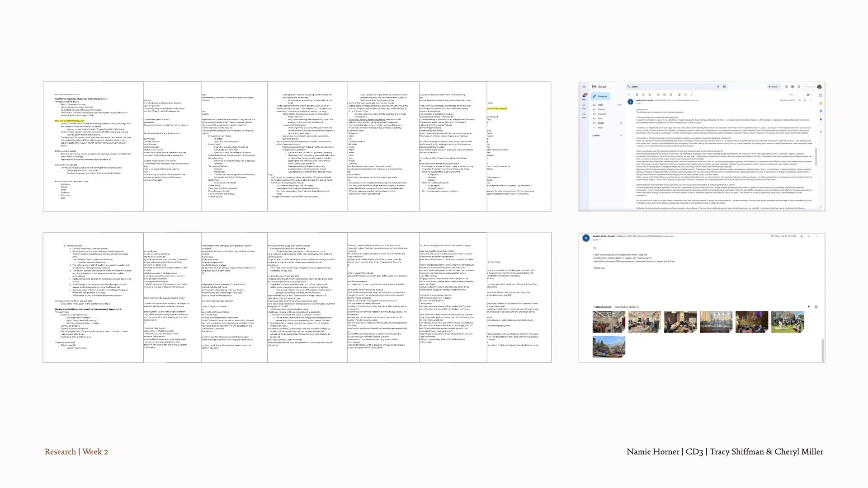This screenshot has width=868, height=488.
Task: Download all attachments icon in lower email
Action: [x=809, y=307]
